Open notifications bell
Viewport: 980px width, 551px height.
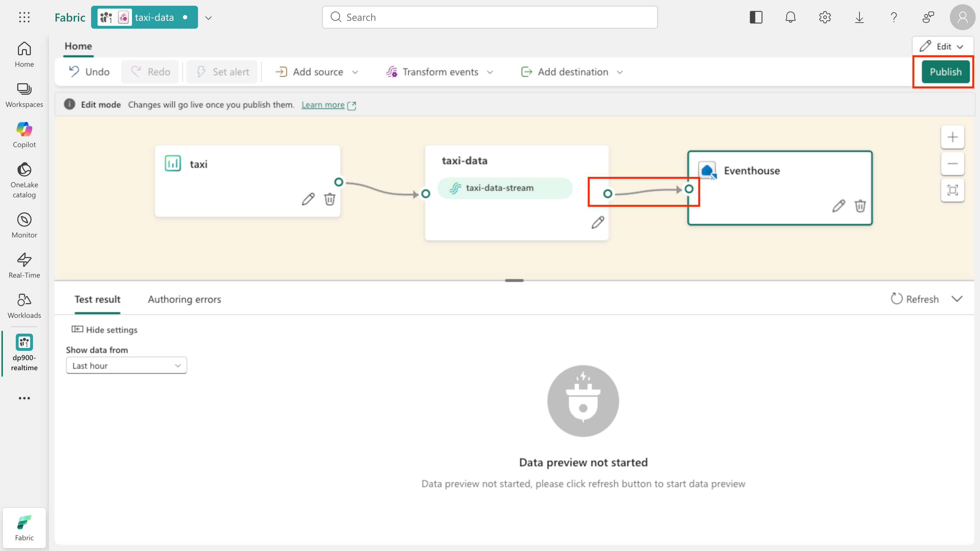click(x=791, y=17)
